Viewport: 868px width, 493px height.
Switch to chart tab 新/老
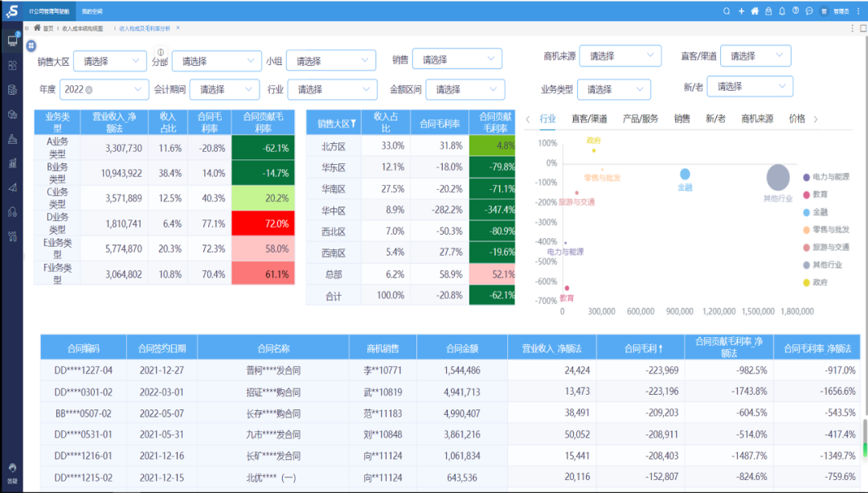point(715,118)
